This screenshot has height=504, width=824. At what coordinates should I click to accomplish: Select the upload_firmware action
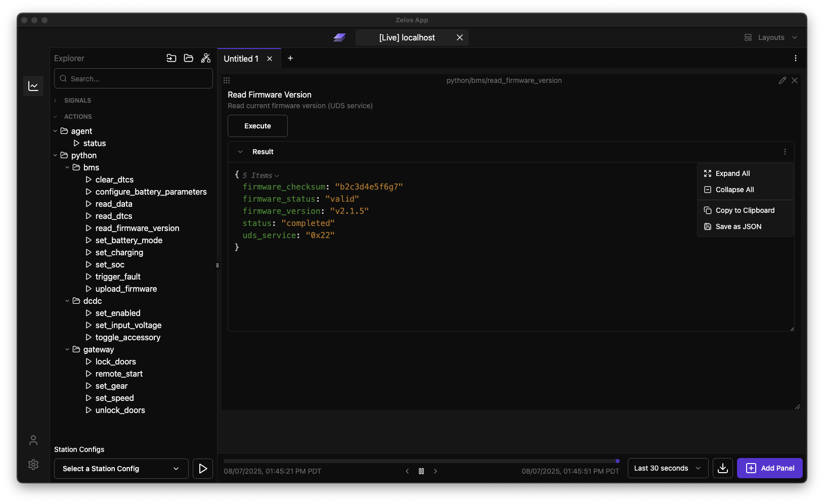click(x=126, y=289)
